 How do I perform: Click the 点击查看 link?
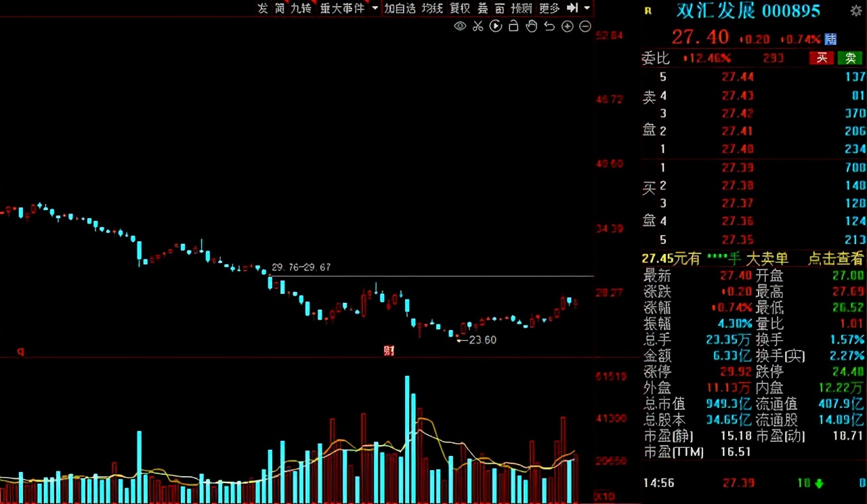pyautogui.click(x=837, y=258)
